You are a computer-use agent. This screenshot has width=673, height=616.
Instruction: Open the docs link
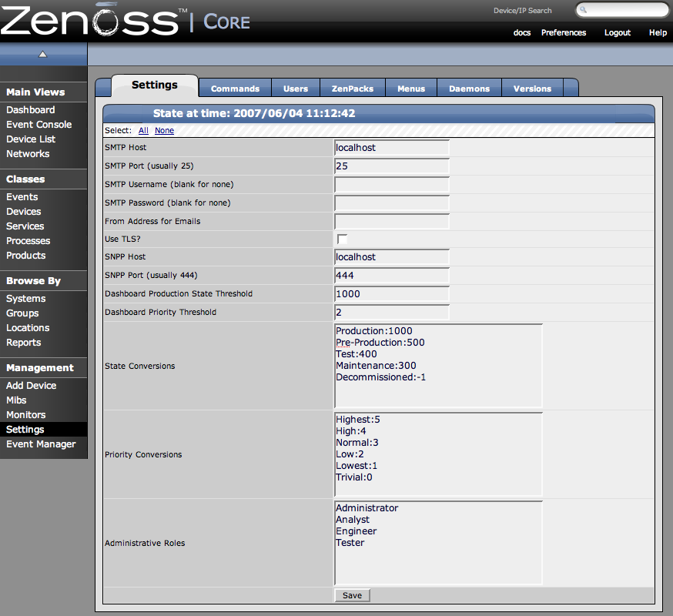point(522,32)
